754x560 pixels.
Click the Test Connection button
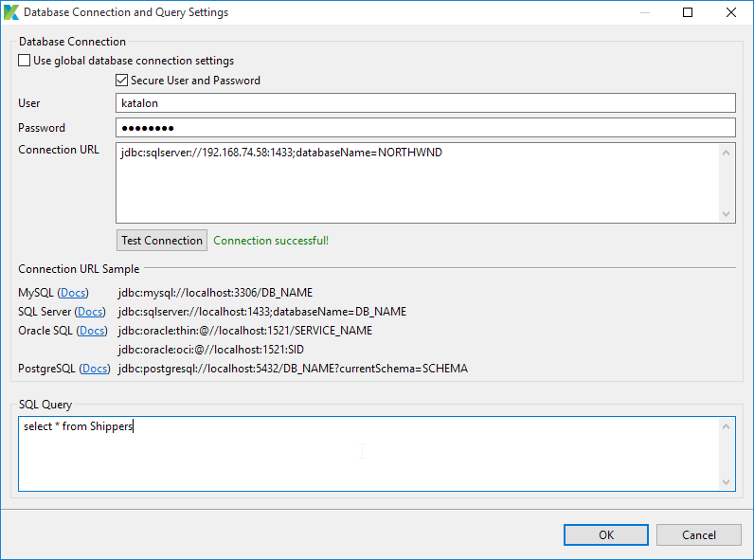(162, 240)
